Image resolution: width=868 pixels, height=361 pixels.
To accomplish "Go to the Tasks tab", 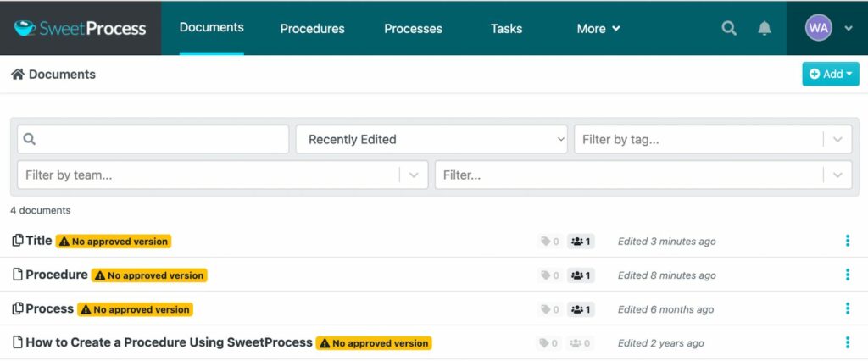I will [506, 29].
